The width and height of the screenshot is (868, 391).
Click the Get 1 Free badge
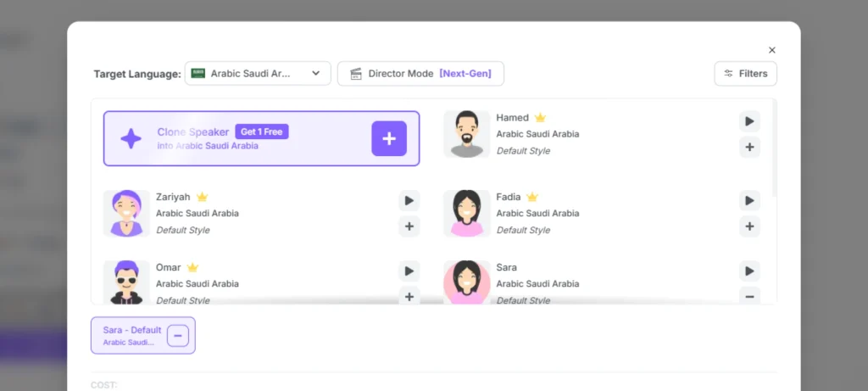pyautogui.click(x=262, y=131)
